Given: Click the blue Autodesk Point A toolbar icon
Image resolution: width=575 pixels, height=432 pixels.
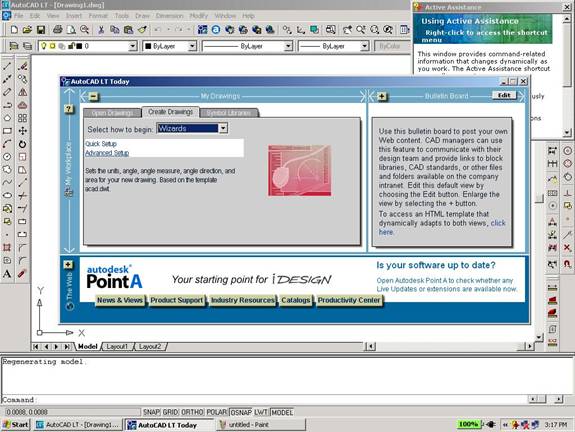Looking at the screenshot, I should (x=216, y=30).
